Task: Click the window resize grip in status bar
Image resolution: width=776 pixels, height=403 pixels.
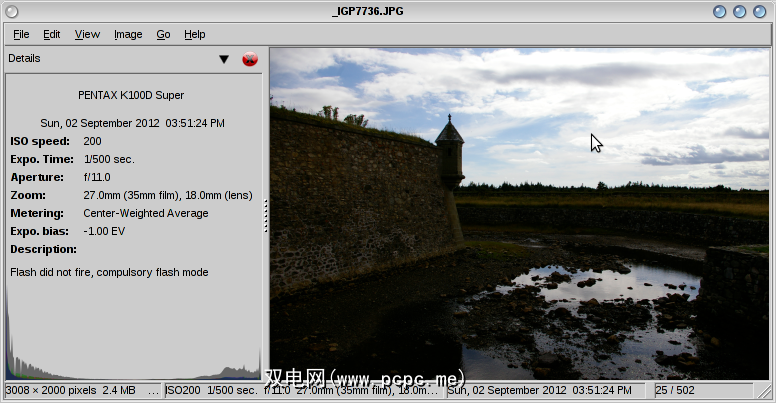Action: pyautogui.click(x=764, y=391)
